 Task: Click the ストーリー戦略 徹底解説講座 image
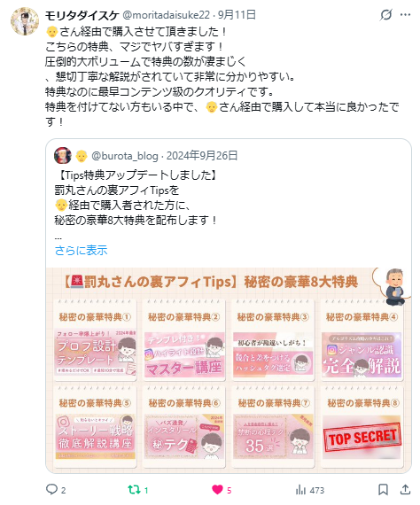pyautogui.click(x=96, y=437)
